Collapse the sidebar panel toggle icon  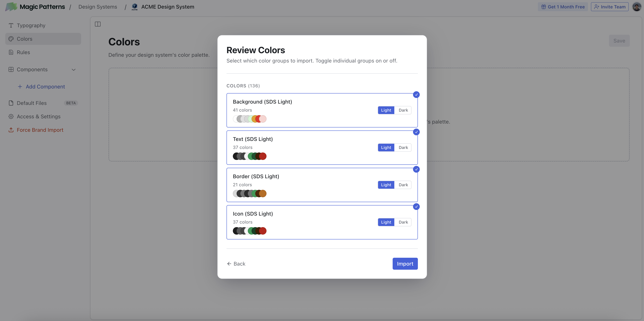(x=98, y=24)
